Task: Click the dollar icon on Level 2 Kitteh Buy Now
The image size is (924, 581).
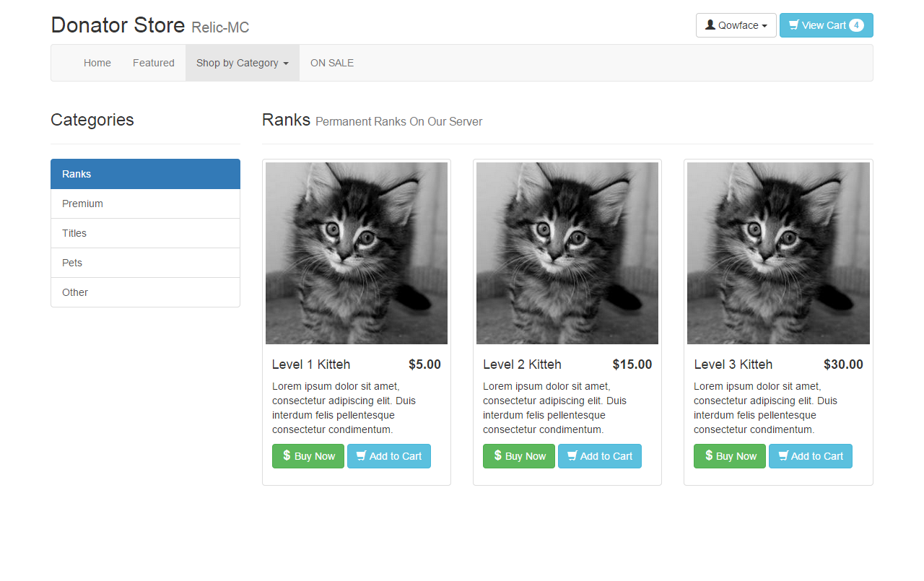Action: (497, 455)
